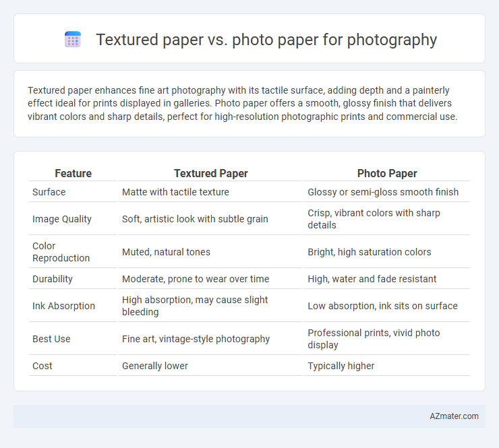Image resolution: width=499 pixels, height=448 pixels.
Task: Click 'Professional prints, vivid photo display' cell
Action: (x=374, y=339)
